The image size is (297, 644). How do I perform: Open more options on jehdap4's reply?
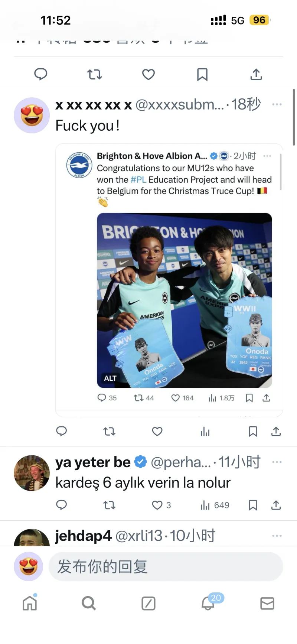click(x=277, y=536)
